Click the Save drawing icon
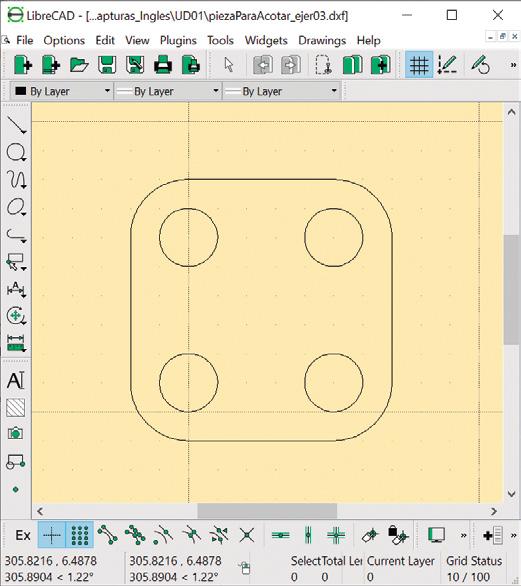 point(107,65)
